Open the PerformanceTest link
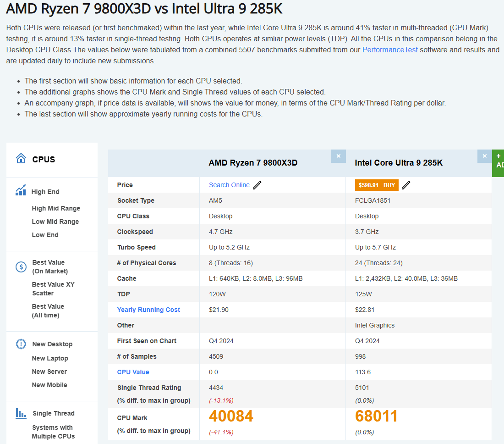The width and height of the screenshot is (504, 444). (390, 50)
